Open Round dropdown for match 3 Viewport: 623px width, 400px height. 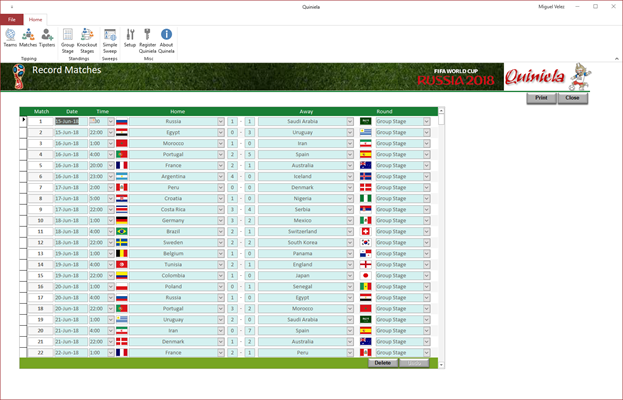[427, 143]
